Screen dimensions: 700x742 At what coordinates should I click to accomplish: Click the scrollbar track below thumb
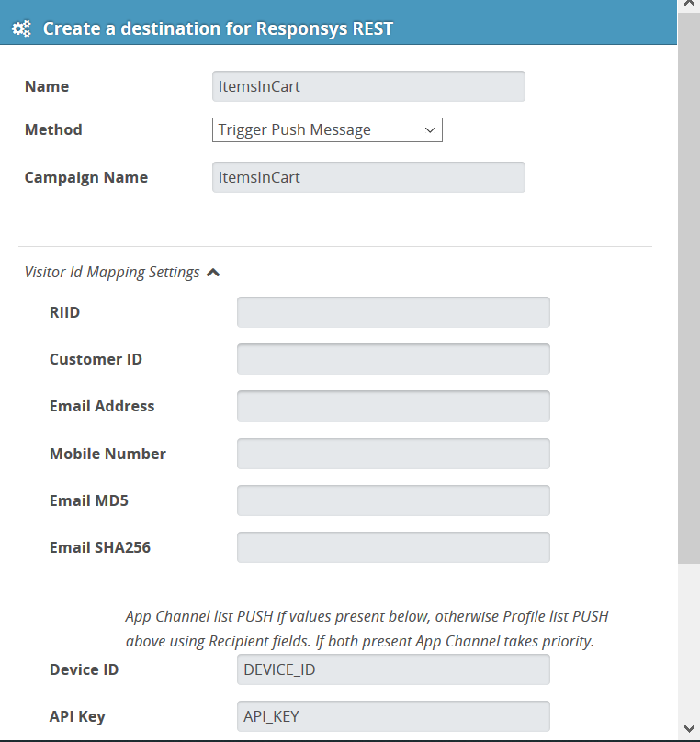689,641
